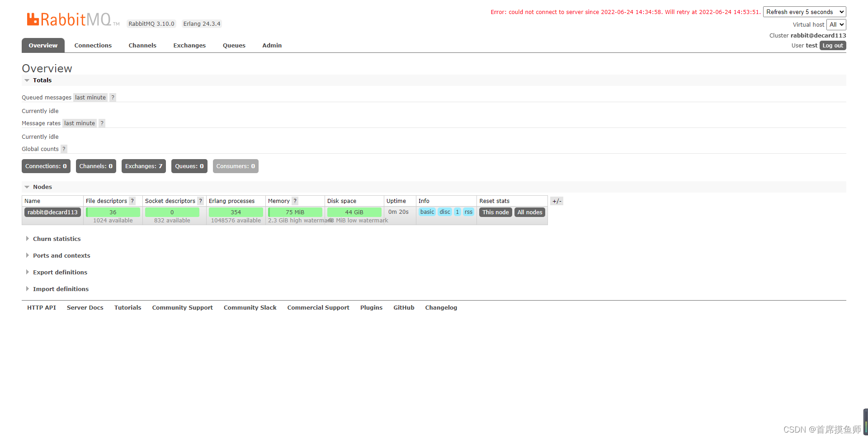Click the Disk space 44 GiB bar

coord(354,212)
